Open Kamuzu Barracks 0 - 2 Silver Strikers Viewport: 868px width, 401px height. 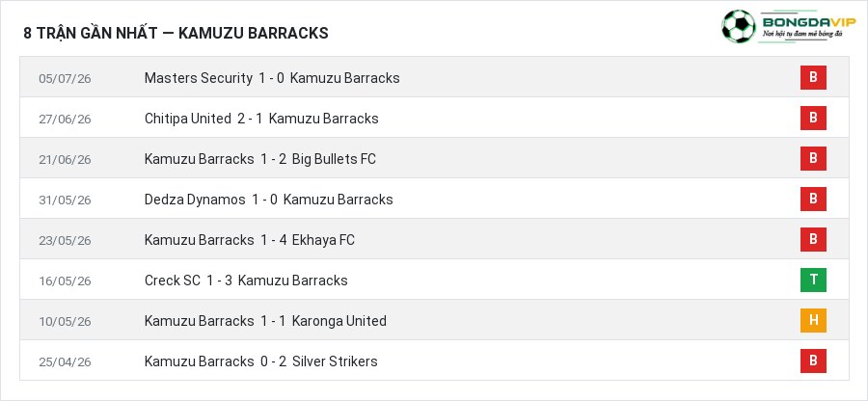tap(260, 361)
